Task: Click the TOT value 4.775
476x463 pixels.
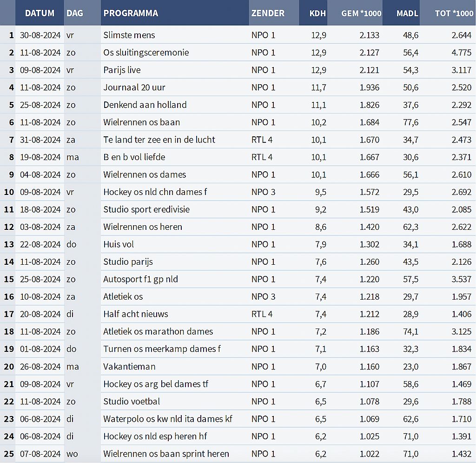Action: tap(462, 53)
